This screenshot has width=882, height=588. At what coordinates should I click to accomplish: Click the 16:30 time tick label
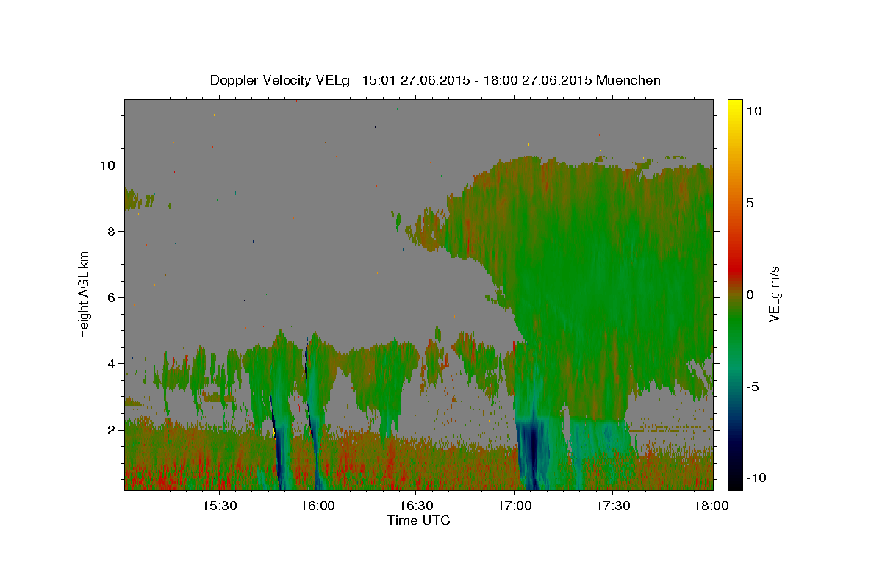[415, 506]
